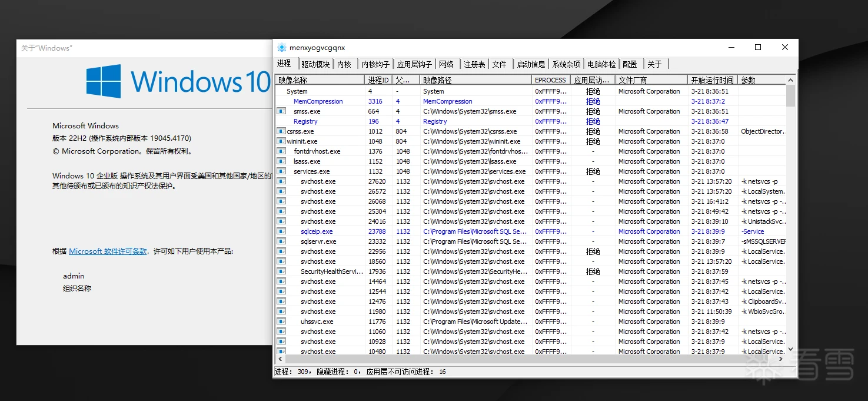Go to the 配置 tab
868x401 pixels.
click(x=630, y=64)
